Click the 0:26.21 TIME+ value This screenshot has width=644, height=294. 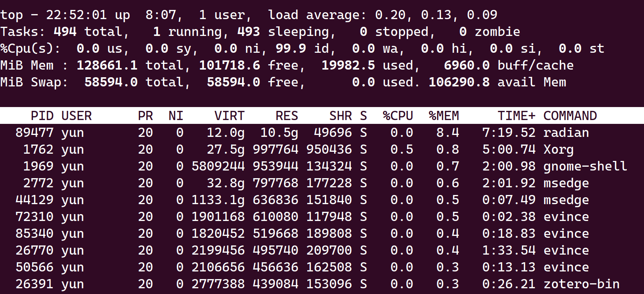click(509, 284)
